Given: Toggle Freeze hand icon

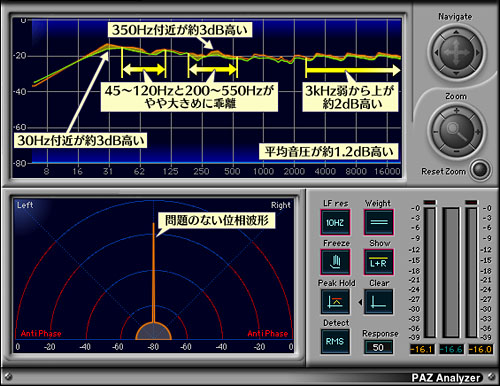Looking at the screenshot, I should 335,262.
